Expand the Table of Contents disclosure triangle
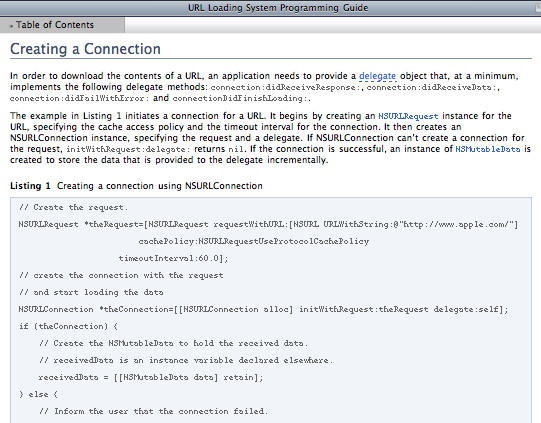The height and width of the screenshot is (423, 541). [x=11, y=26]
